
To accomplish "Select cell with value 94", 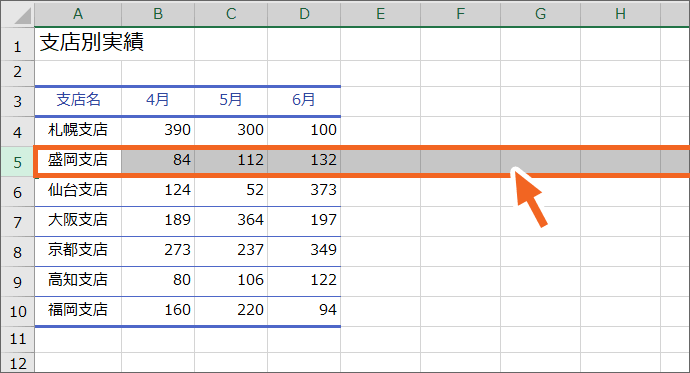I will 304,311.
